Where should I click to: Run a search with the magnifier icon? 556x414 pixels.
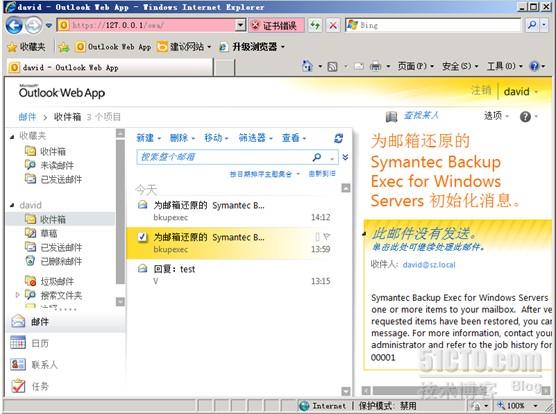point(532,25)
